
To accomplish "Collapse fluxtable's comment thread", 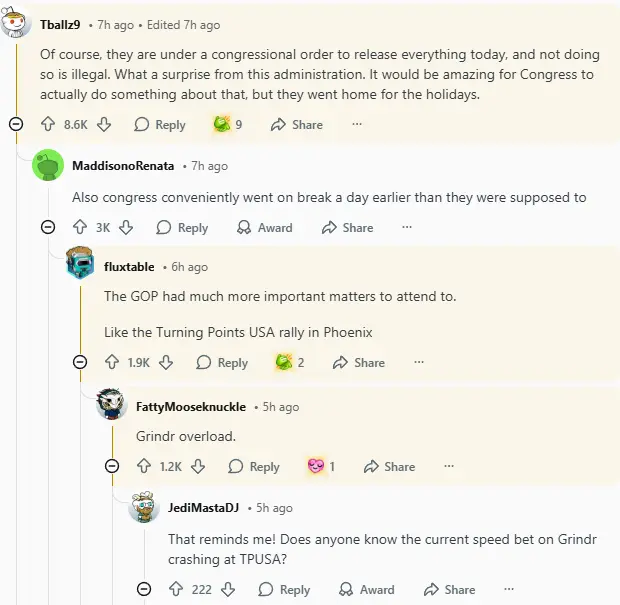I will pos(80,362).
